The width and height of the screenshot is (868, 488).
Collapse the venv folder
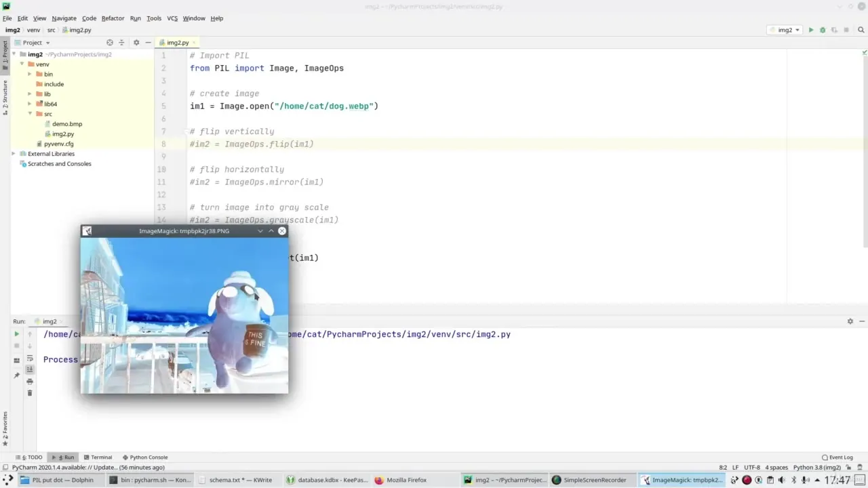pos(22,64)
